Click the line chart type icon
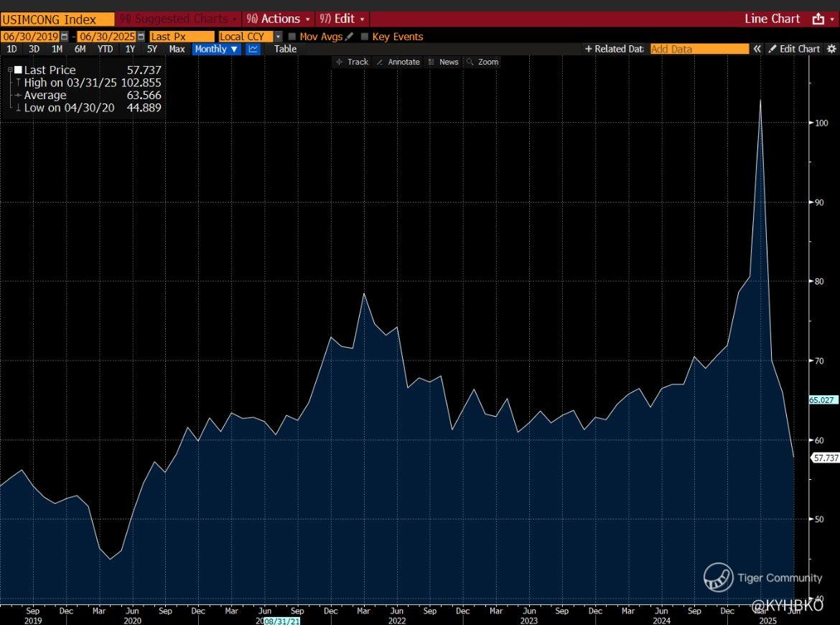 [253, 49]
